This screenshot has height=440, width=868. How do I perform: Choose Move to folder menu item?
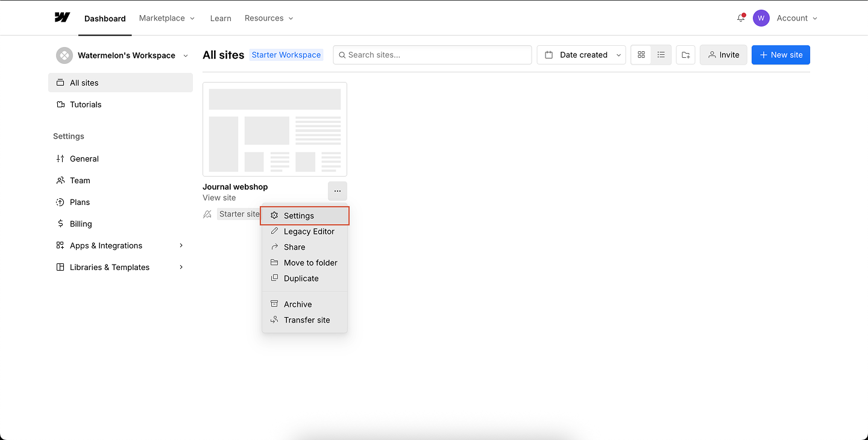click(304, 263)
